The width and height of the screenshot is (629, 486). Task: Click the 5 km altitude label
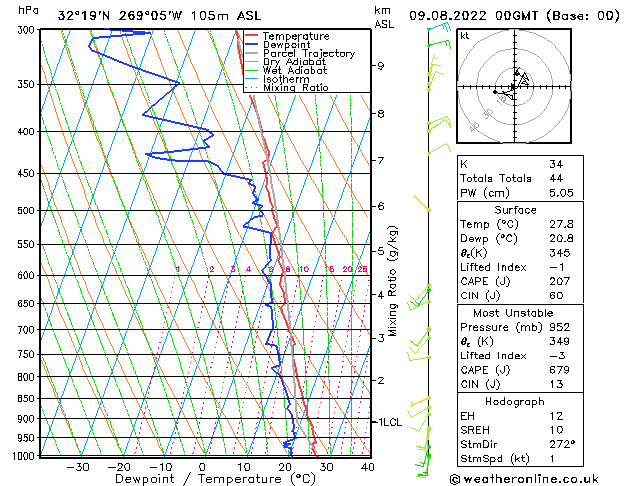[x=381, y=251]
